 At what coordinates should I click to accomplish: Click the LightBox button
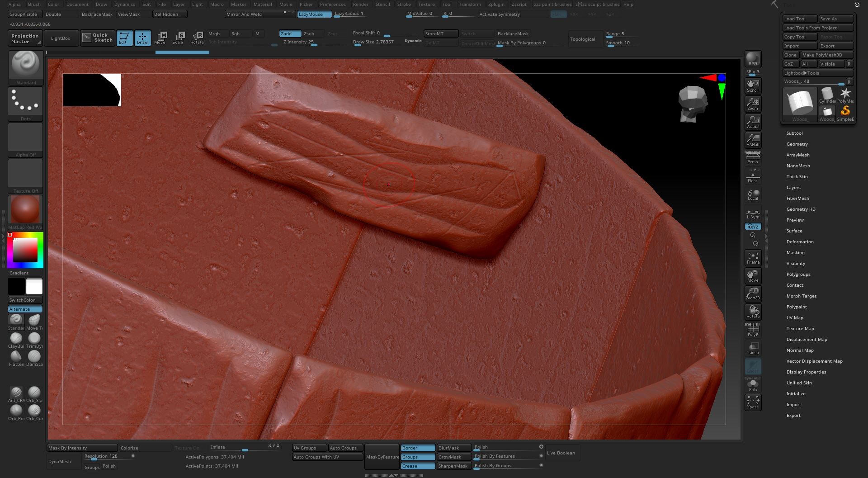point(61,38)
